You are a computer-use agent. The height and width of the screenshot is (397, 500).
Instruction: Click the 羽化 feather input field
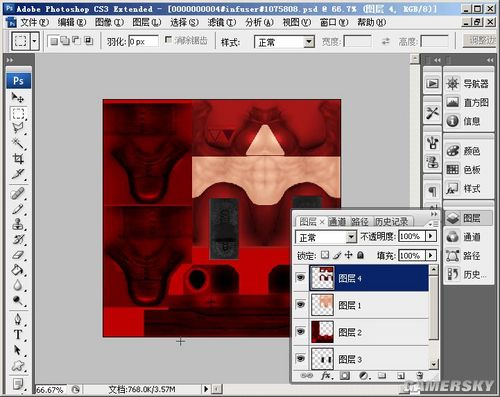[x=143, y=41]
